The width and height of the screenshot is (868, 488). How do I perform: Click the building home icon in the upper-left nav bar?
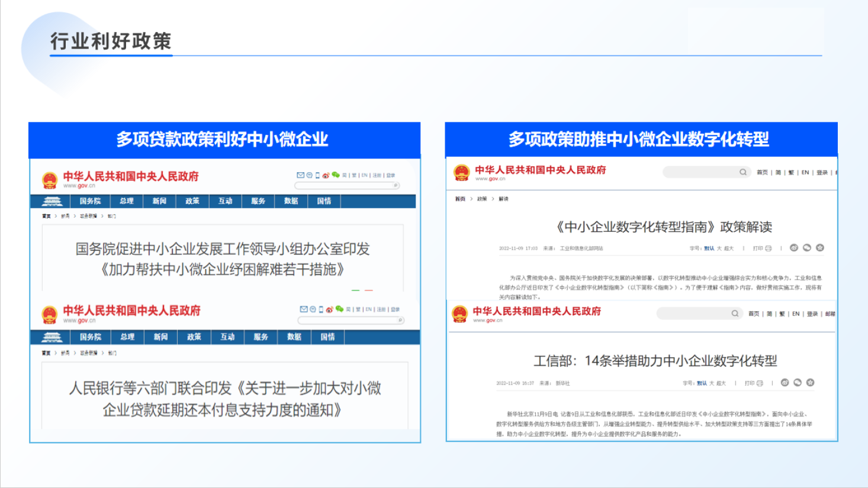(x=52, y=201)
